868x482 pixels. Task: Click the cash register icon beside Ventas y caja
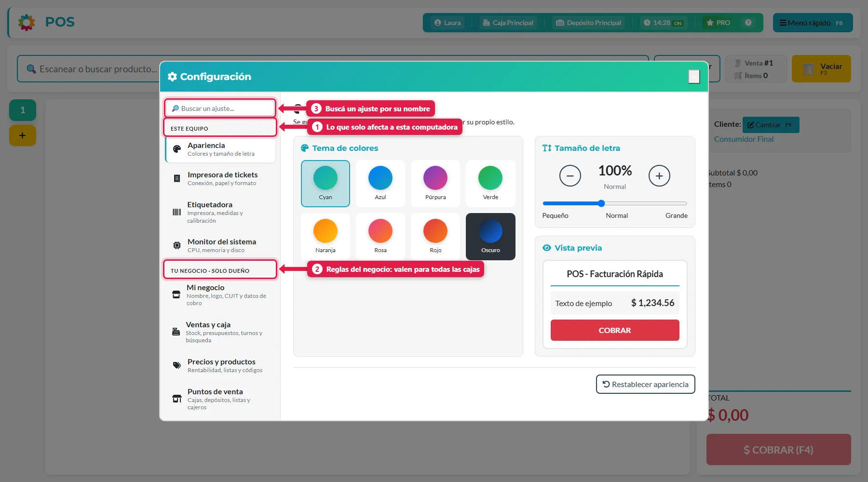[x=176, y=332]
